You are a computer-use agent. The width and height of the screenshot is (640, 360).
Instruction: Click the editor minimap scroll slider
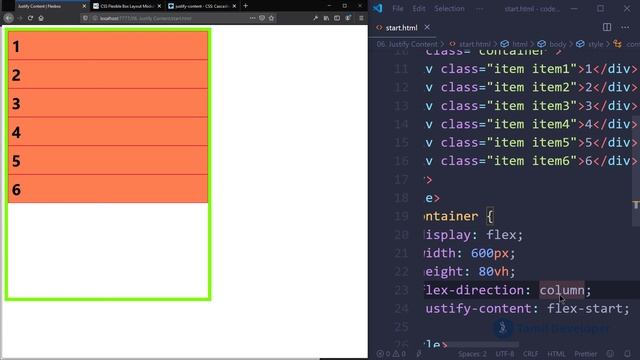point(636,171)
